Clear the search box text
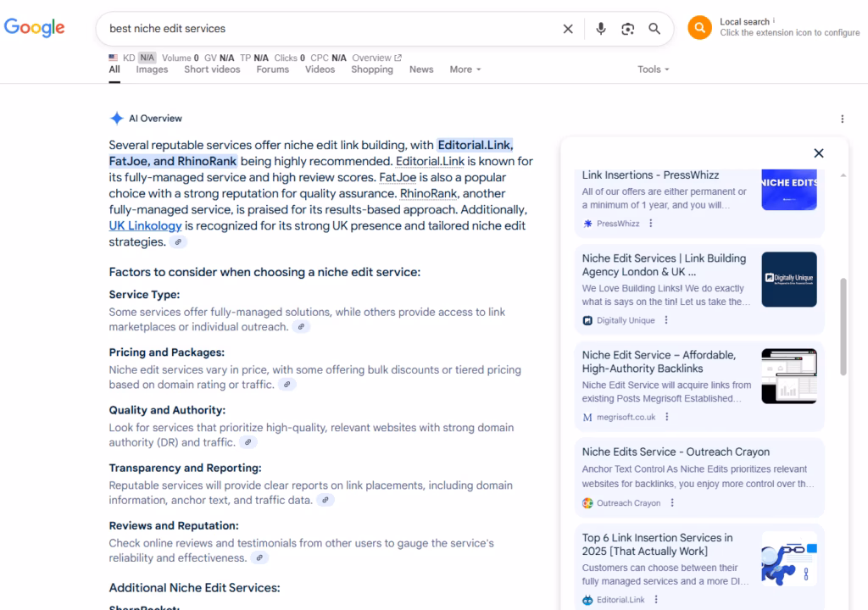Image resolution: width=868 pixels, height=610 pixels. coord(568,29)
